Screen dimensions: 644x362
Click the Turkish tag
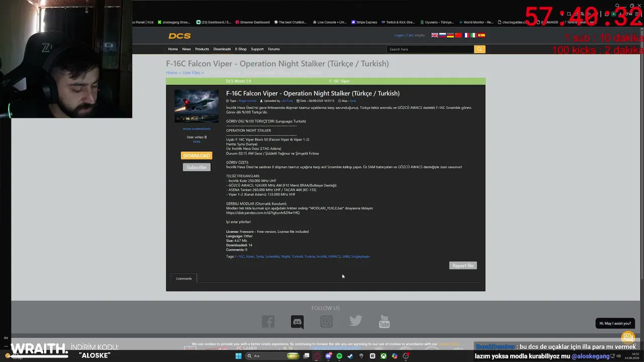297,256
